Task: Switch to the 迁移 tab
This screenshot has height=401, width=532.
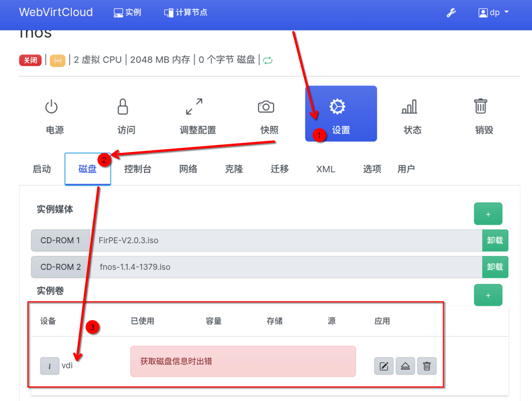Action: (280, 169)
